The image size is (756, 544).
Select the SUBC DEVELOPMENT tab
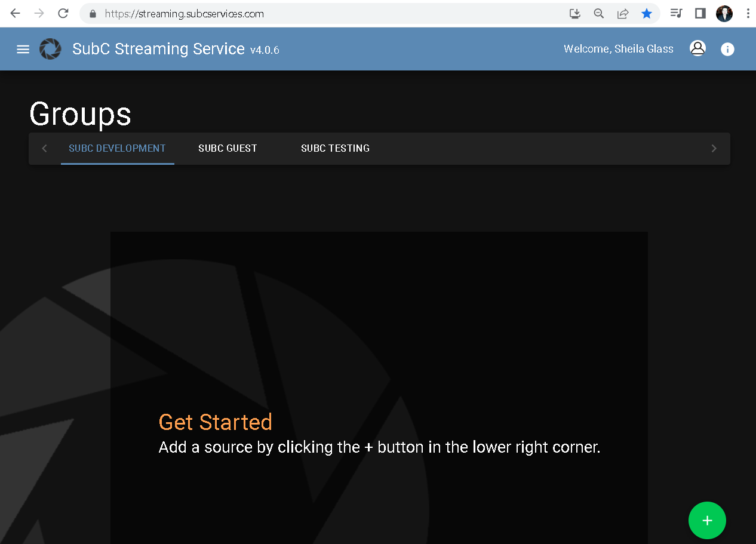point(117,148)
